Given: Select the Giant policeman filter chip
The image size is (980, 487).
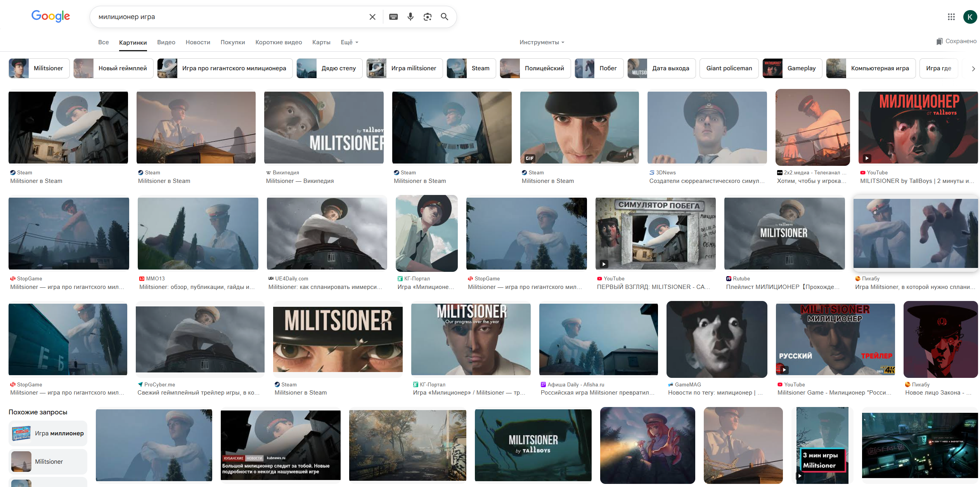Looking at the screenshot, I should pyautogui.click(x=729, y=68).
